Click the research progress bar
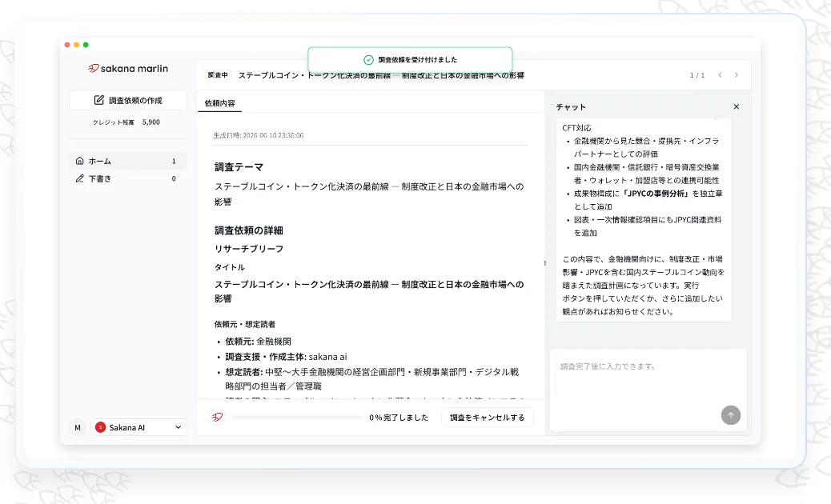831x504 pixels. coord(297,417)
